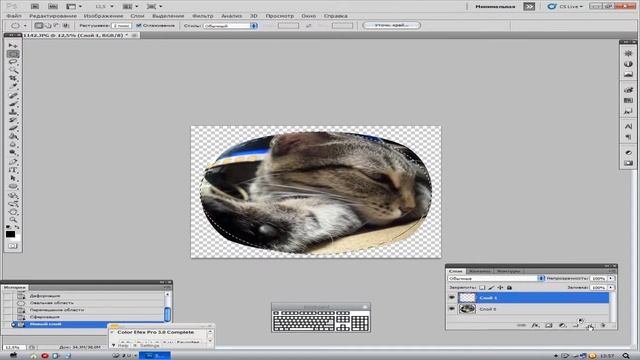Open the Стиль dropdown in options bar

tap(231, 26)
